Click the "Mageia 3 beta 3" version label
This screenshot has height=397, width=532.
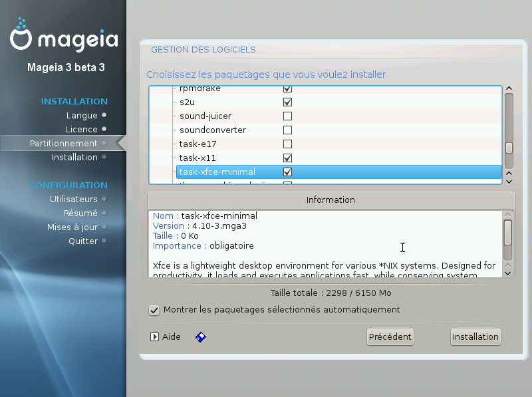coord(66,68)
